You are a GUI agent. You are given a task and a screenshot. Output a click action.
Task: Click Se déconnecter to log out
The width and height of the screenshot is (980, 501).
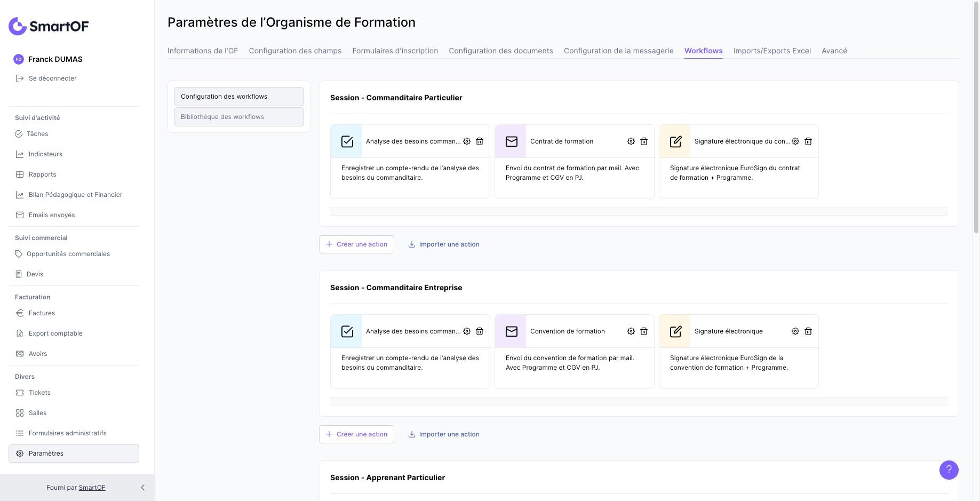[x=52, y=78]
